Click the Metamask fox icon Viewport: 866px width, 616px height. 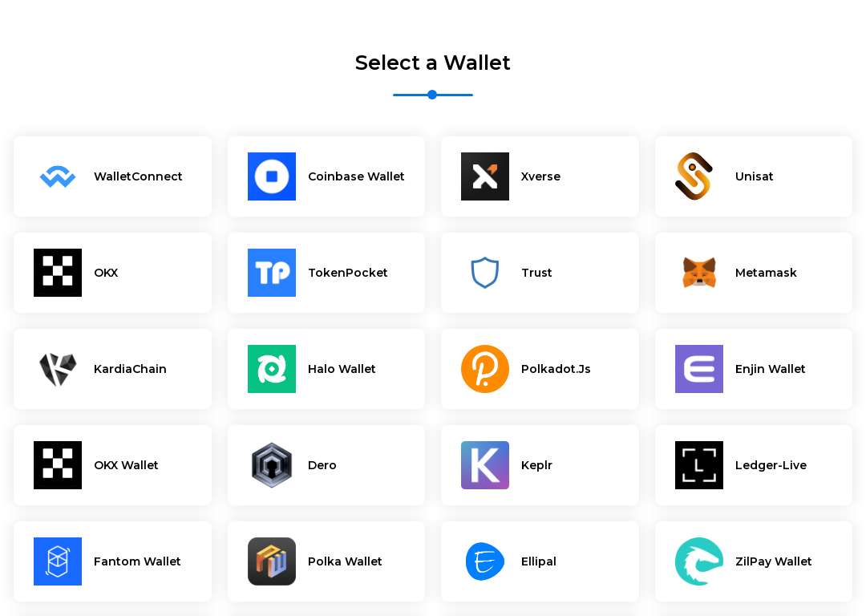click(x=699, y=273)
